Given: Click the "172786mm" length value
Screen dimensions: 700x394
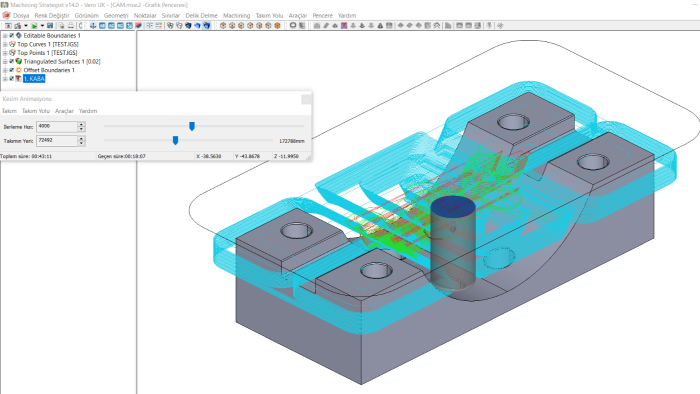Looking at the screenshot, I should click(292, 141).
